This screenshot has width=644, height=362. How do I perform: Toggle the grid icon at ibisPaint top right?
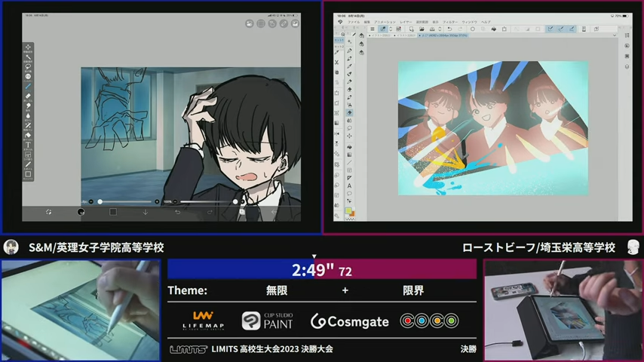(261, 24)
